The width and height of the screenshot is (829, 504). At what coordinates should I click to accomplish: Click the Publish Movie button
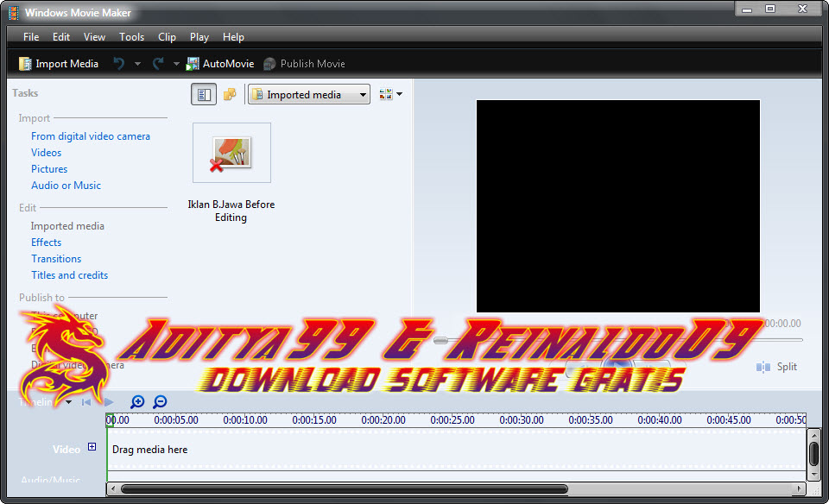coord(305,64)
